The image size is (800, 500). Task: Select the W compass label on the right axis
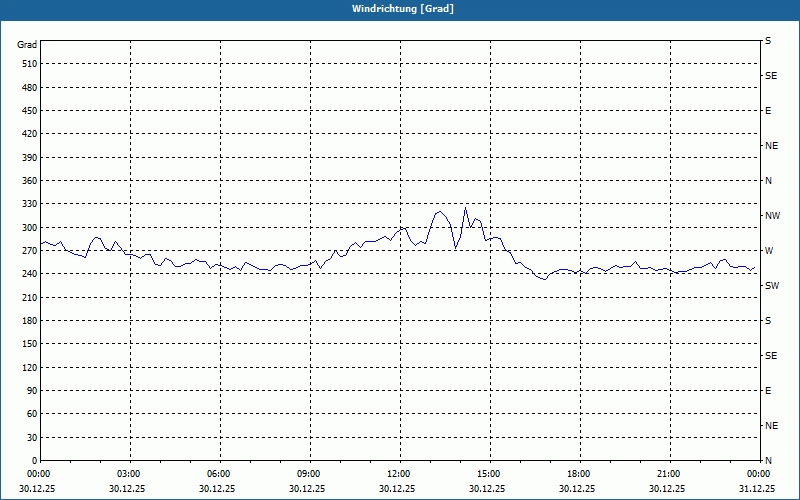[769, 251]
